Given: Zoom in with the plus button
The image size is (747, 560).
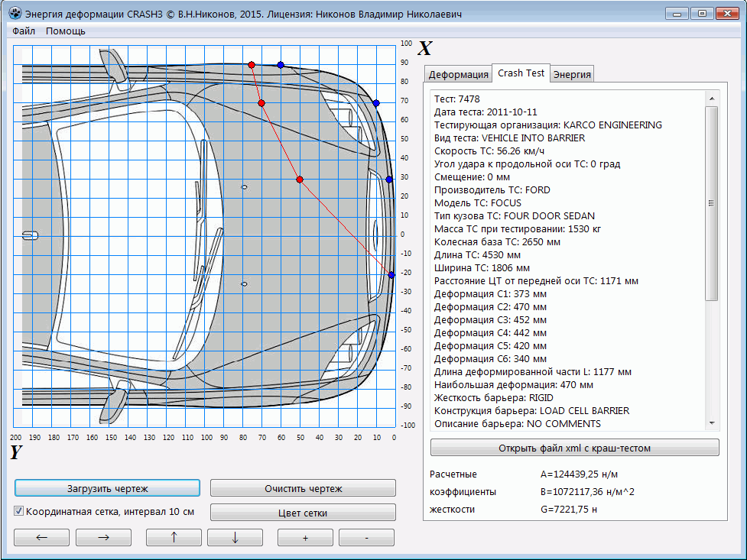Looking at the screenshot, I should 305,538.
